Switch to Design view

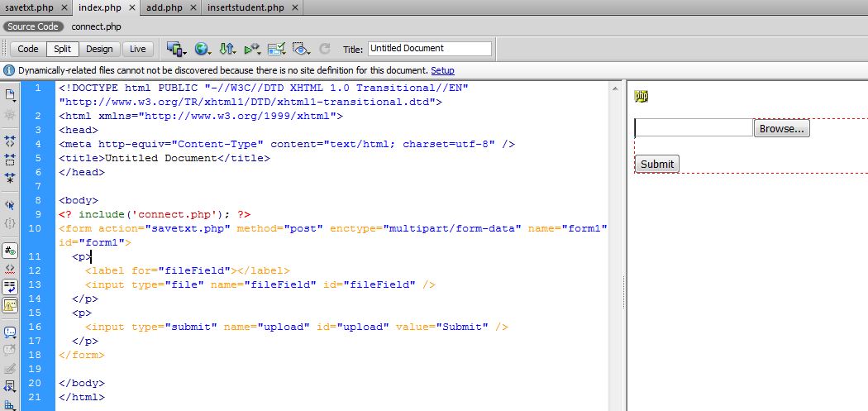pyautogui.click(x=100, y=49)
